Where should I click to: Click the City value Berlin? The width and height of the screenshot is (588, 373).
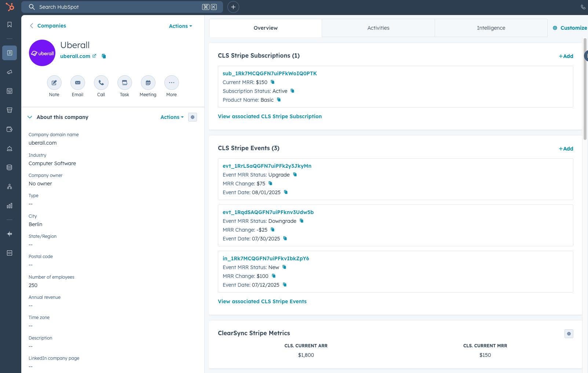coord(36,224)
